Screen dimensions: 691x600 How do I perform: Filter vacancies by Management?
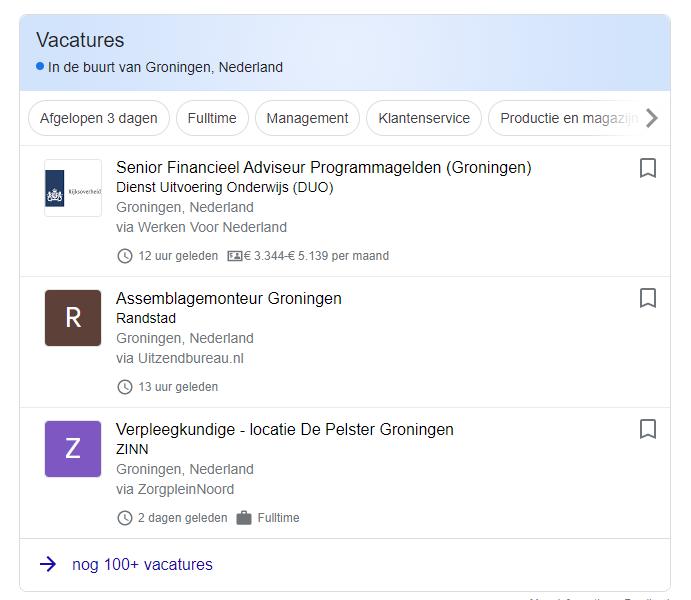tap(307, 118)
